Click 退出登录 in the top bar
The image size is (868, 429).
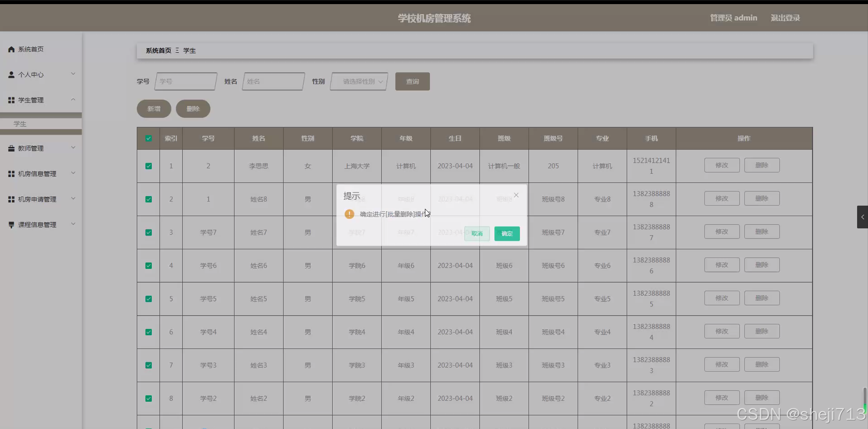tap(785, 18)
